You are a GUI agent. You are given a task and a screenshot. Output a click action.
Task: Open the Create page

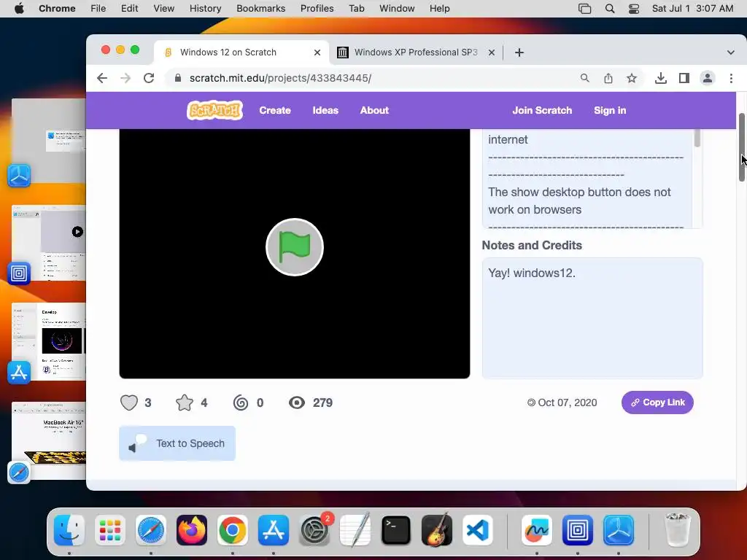point(275,110)
